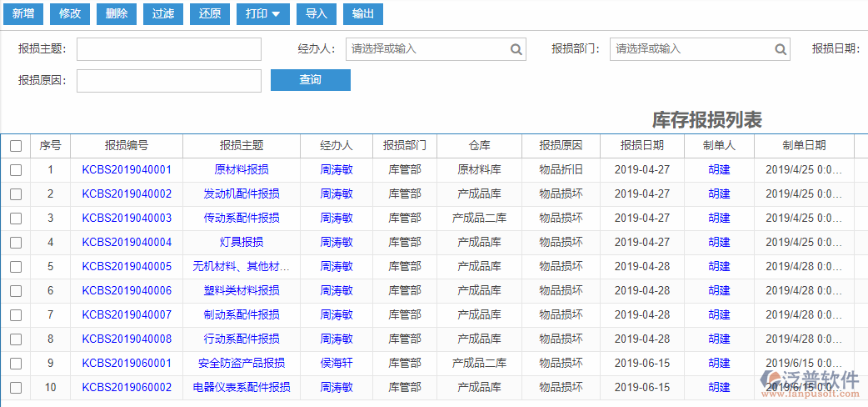Open the 电器仪表系配件报损 subject link
Viewport: 868px width, 407px height.
coord(242,387)
